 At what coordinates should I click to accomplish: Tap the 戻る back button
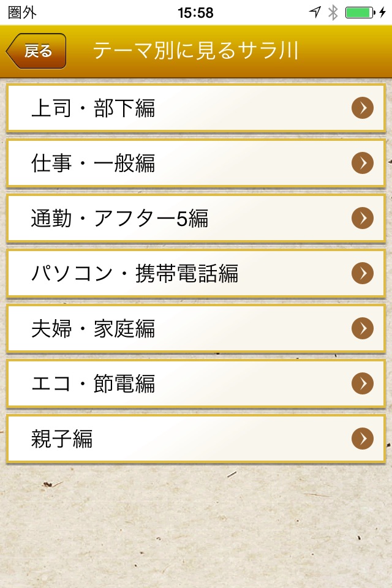(x=37, y=51)
